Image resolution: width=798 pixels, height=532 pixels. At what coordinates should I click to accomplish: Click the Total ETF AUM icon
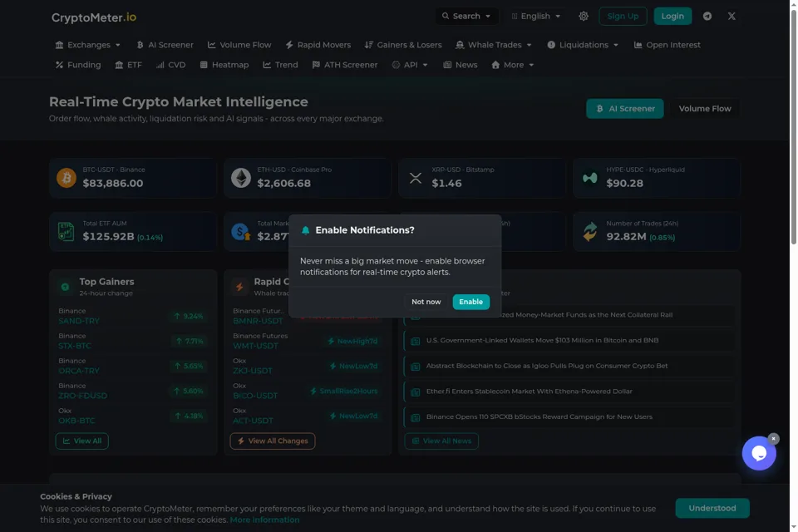coord(66,232)
